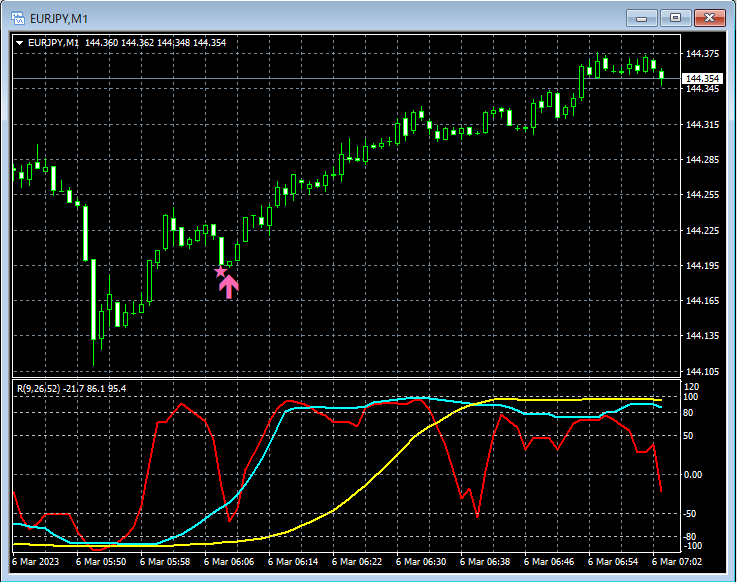Click the 6 Mar 06:46 time label

point(549,562)
